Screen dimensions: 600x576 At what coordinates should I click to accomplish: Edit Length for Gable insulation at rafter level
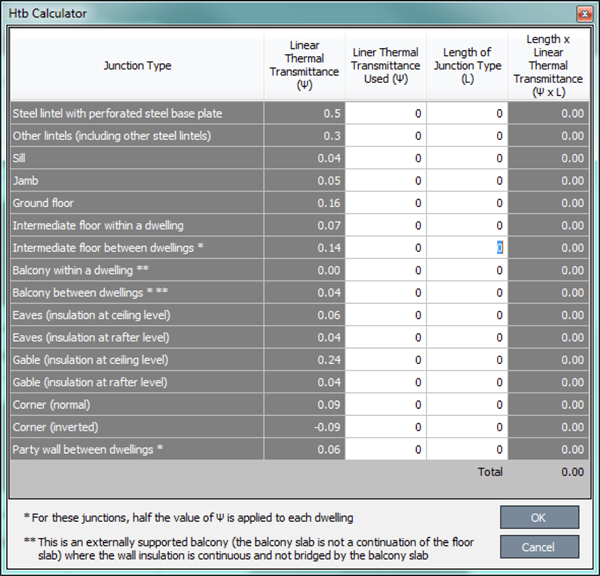467,382
